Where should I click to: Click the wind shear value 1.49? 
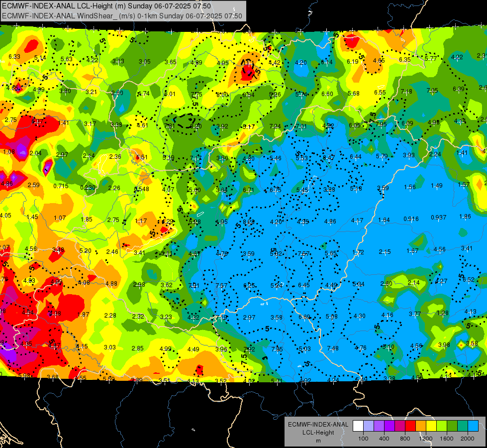[437, 186]
